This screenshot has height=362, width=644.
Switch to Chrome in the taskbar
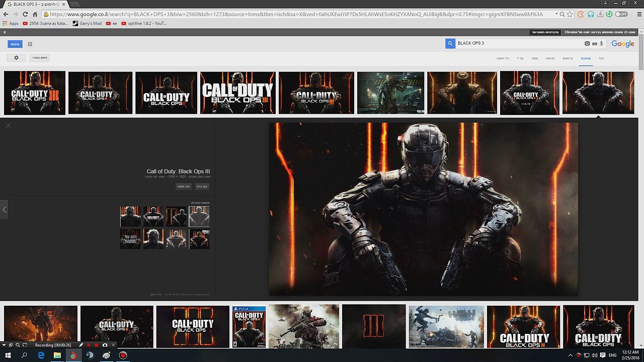73,355
